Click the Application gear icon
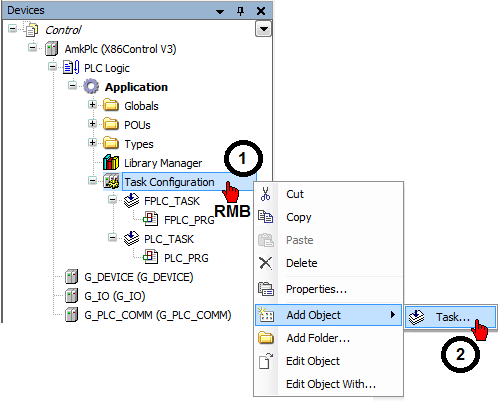 (91, 87)
